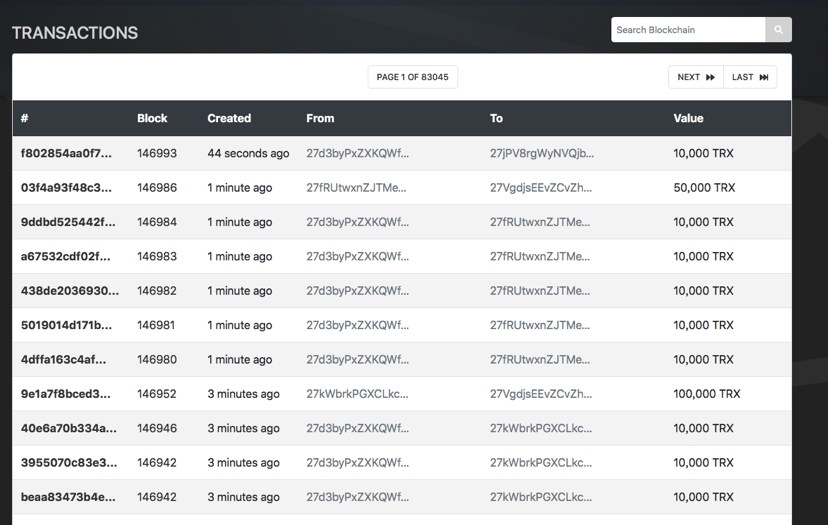Screen dimensions: 828x525
Task: Click the From column header
Action: click(x=320, y=118)
